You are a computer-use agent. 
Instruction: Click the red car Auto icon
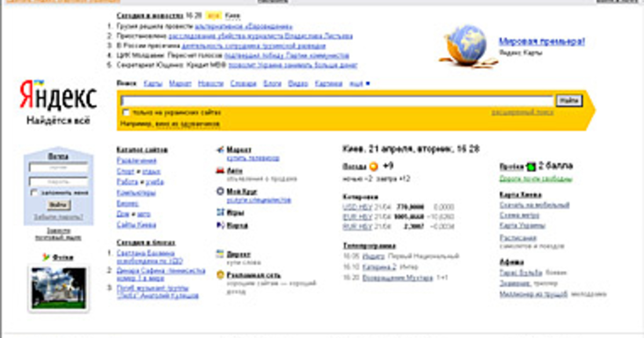(x=220, y=171)
